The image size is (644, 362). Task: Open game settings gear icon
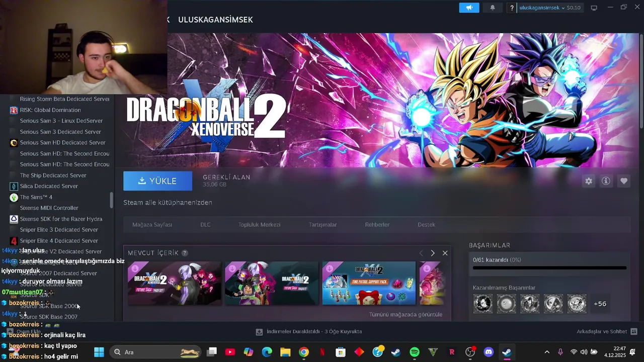pyautogui.click(x=589, y=181)
